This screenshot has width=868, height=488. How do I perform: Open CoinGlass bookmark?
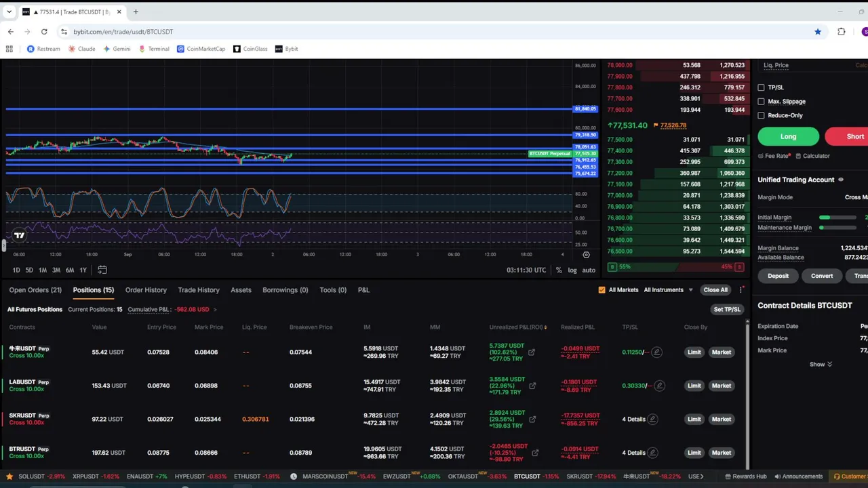pyautogui.click(x=250, y=49)
